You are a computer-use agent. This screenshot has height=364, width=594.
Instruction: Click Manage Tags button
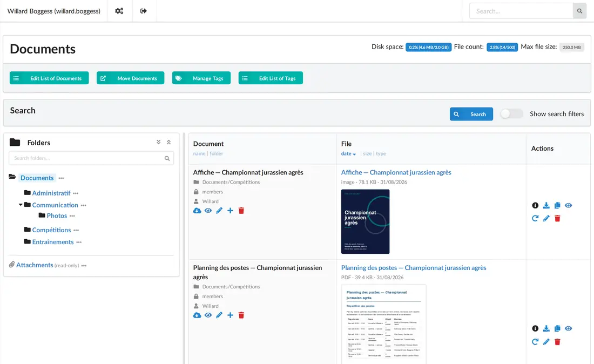click(201, 78)
